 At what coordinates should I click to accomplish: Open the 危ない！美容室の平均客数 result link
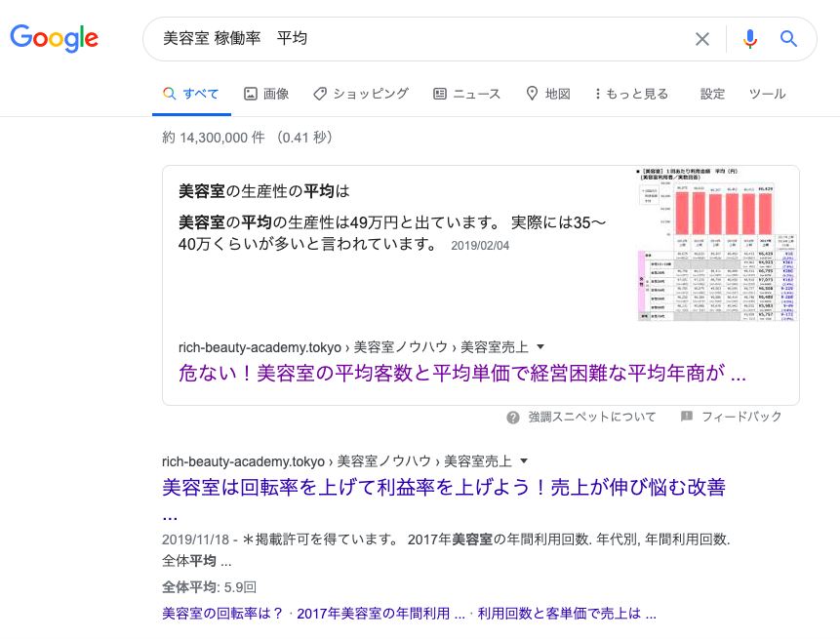[x=462, y=373]
